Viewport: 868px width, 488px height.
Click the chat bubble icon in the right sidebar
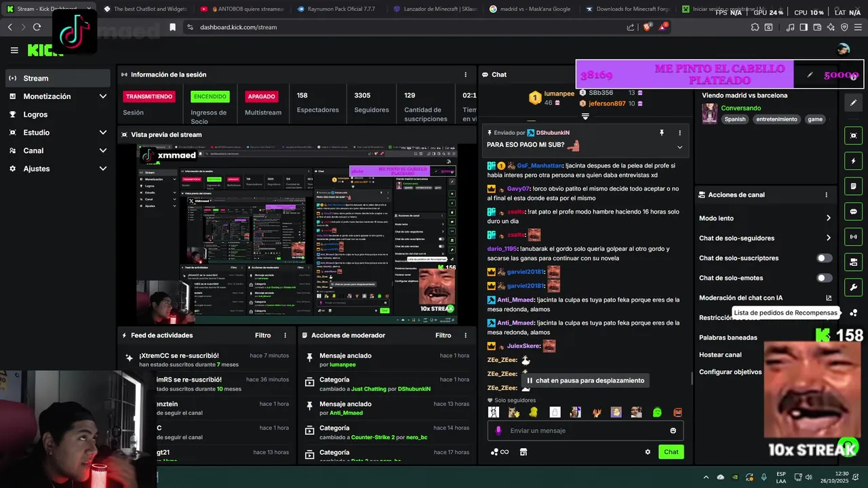click(853, 211)
